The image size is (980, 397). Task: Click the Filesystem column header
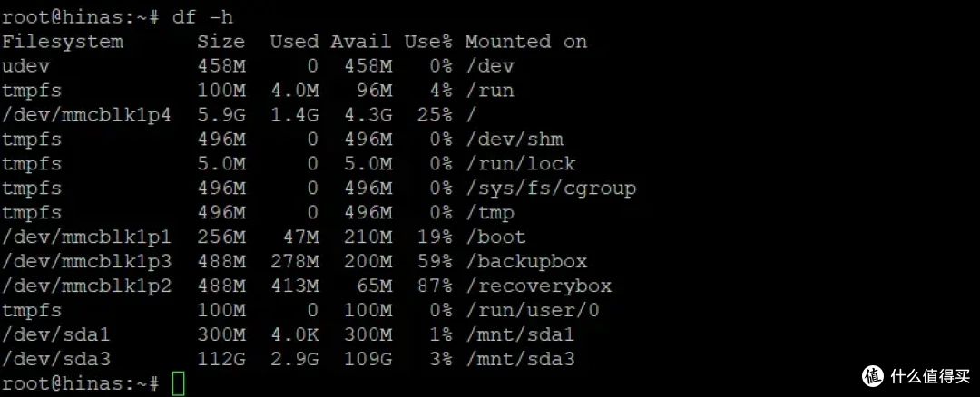point(63,42)
